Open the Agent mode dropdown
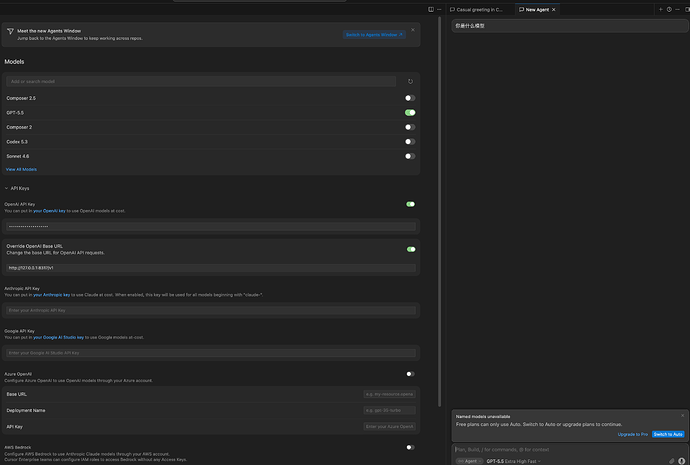The width and height of the screenshot is (690, 465). (x=469, y=461)
